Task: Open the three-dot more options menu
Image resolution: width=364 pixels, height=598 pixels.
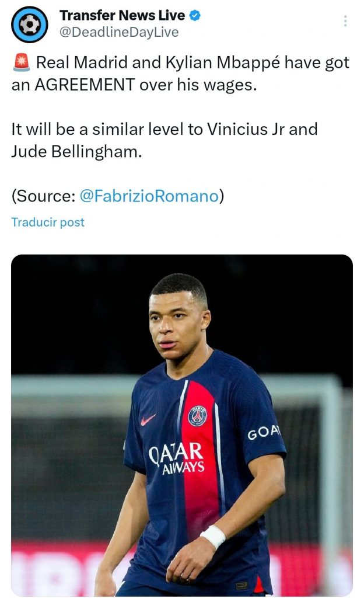Action: pos(345,21)
